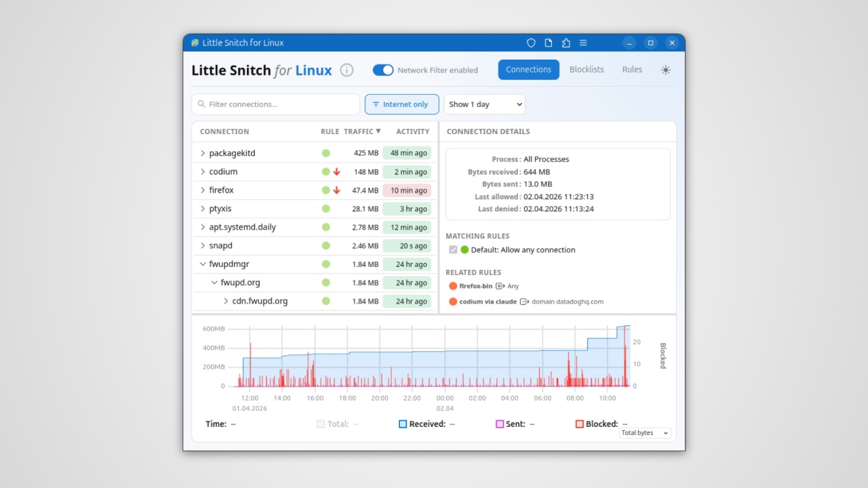Sort by the Activity column header

pyautogui.click(x=413, y=131)
